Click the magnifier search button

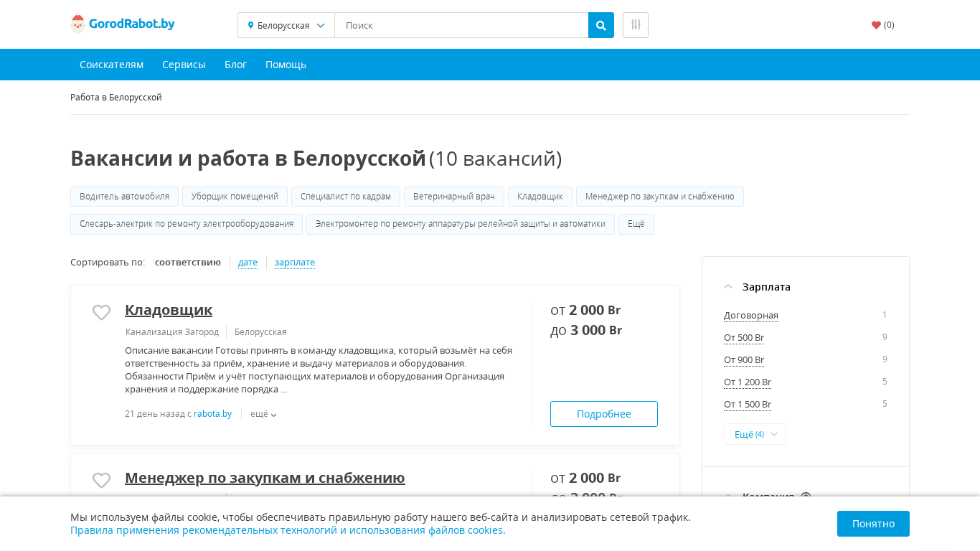pyautogui.click(x=601, y=25)
